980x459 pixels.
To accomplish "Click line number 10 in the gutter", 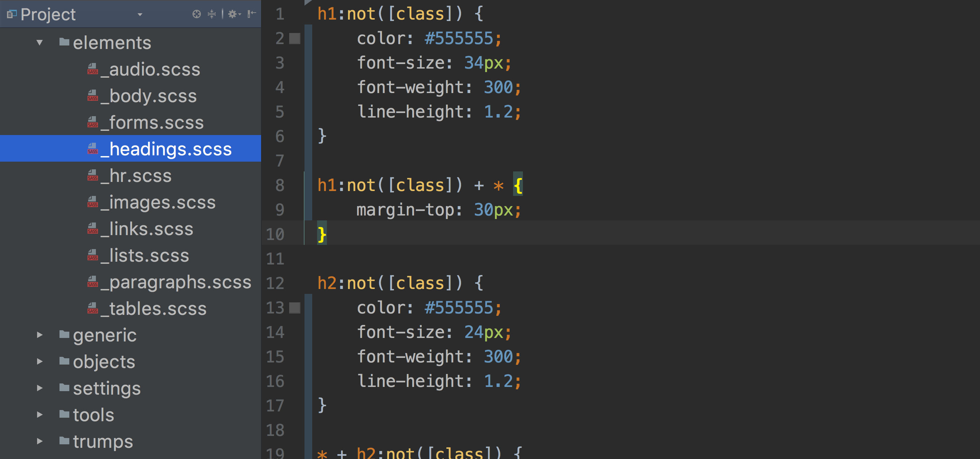I will coord(275,234).
